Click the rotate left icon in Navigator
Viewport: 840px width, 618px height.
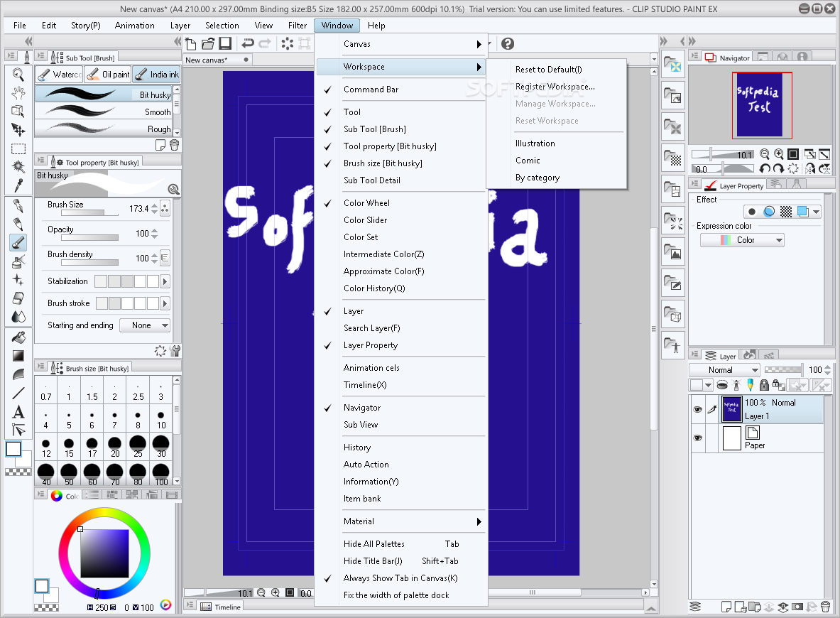click(x=765, y=169)
